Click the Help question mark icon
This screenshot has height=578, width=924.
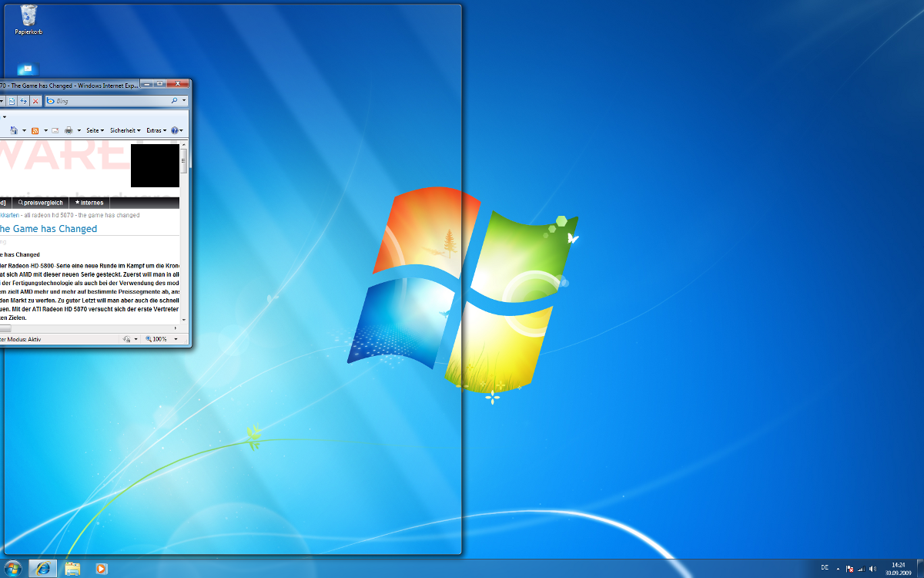[175, 130]
